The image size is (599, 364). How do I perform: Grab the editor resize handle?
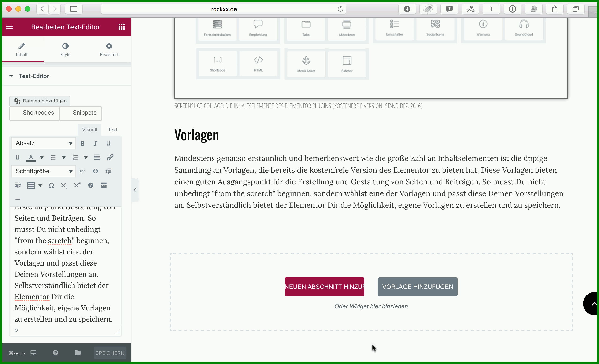(x=118, y=333)
